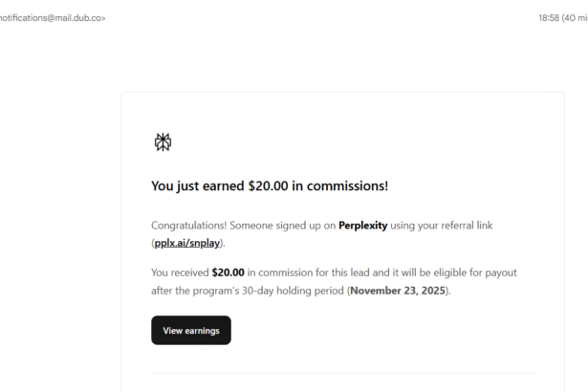Screen dimensions: 588x392
Task: Click the November 23, 2025 payout date
Action: [x=398, y=291]
